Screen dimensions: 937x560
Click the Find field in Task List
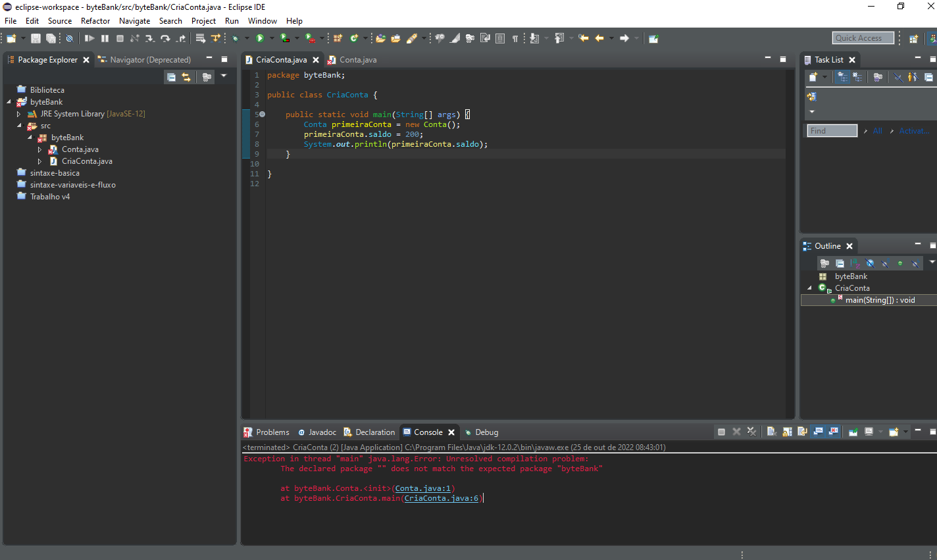coord(832,131)
